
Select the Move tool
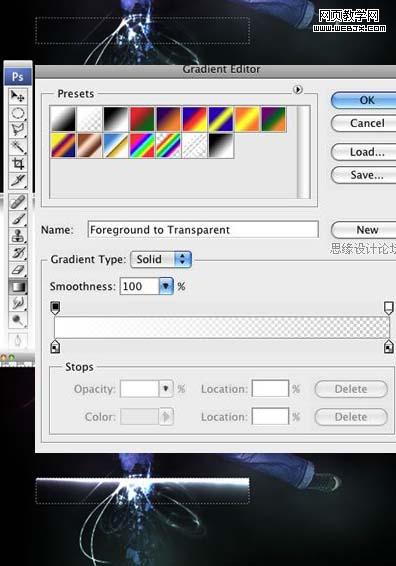click(x=18, y=96)
